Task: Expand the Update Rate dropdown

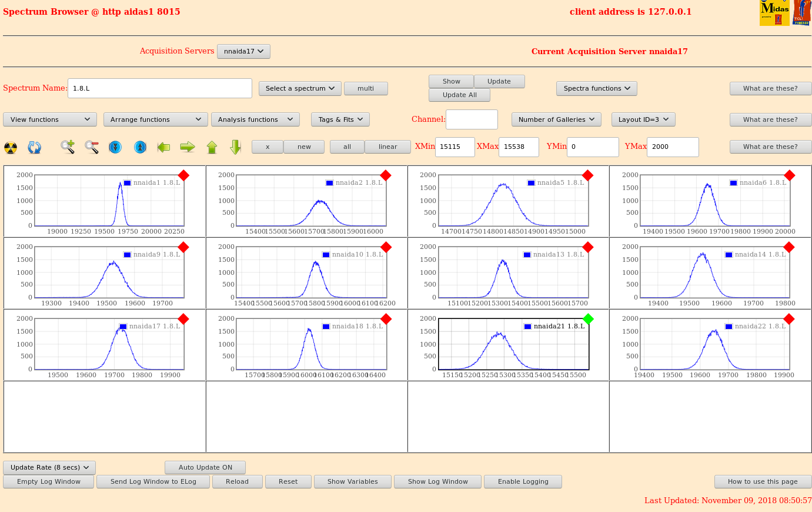Action: 49,467
